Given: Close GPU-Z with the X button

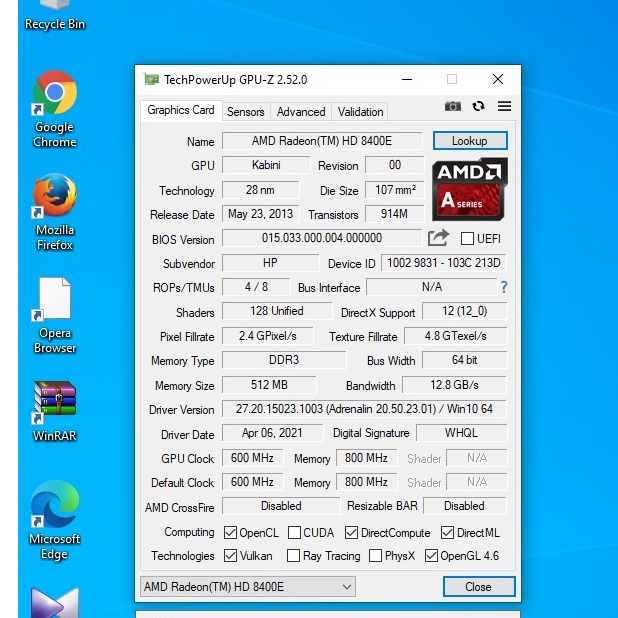Looking at the screenshot, I should point(498,80).
